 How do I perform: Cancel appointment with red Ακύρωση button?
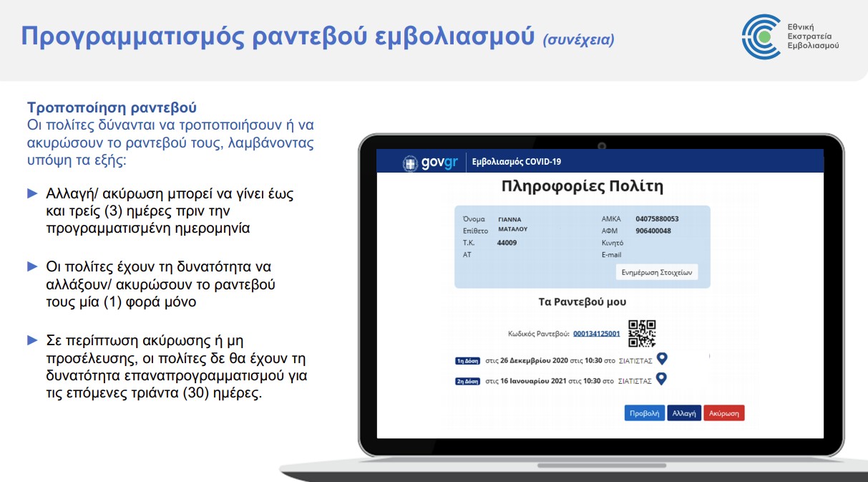[x=723, y=413]
